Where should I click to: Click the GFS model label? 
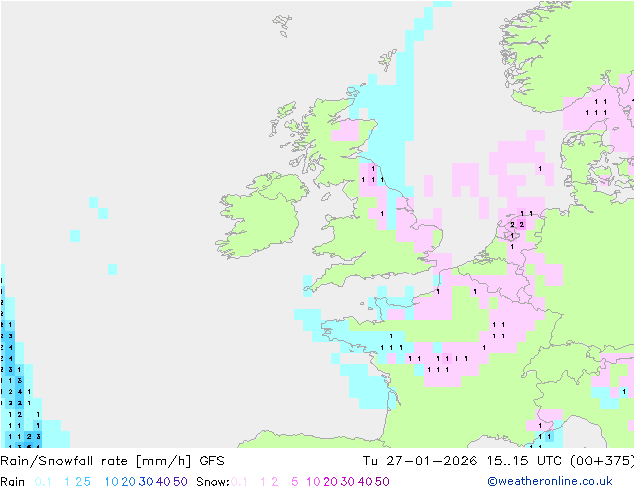pos(212,461)
